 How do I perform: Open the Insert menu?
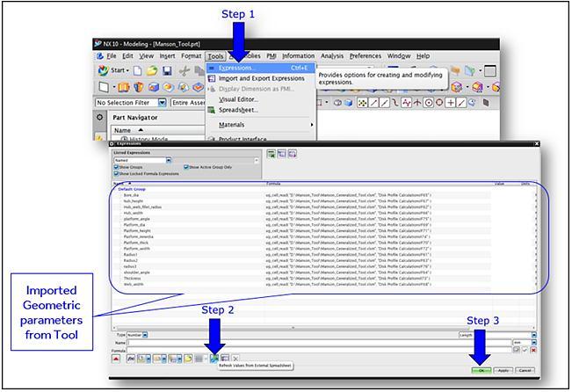tap(168, 56)
